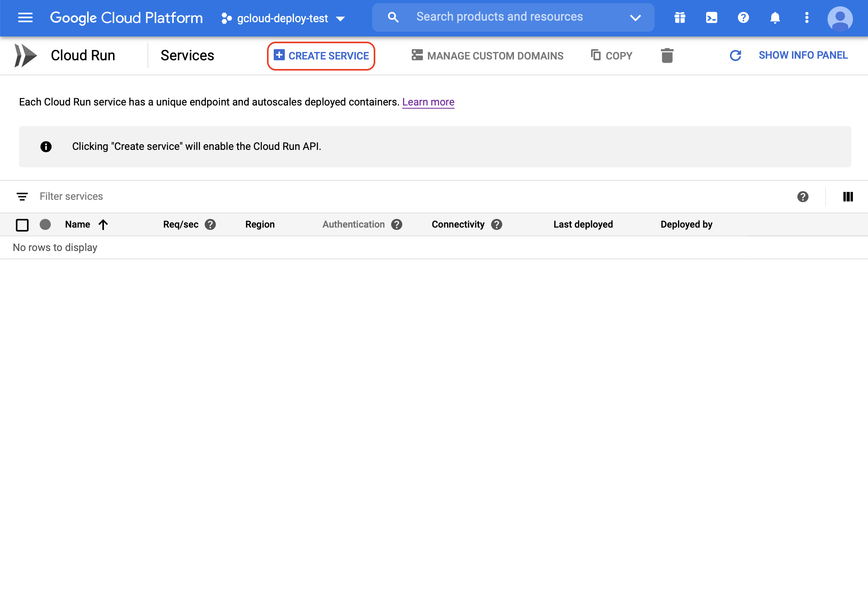Screen dimensions: 868x590
Task: Open the Req/sec help icon
Action: tap(210, 224)
